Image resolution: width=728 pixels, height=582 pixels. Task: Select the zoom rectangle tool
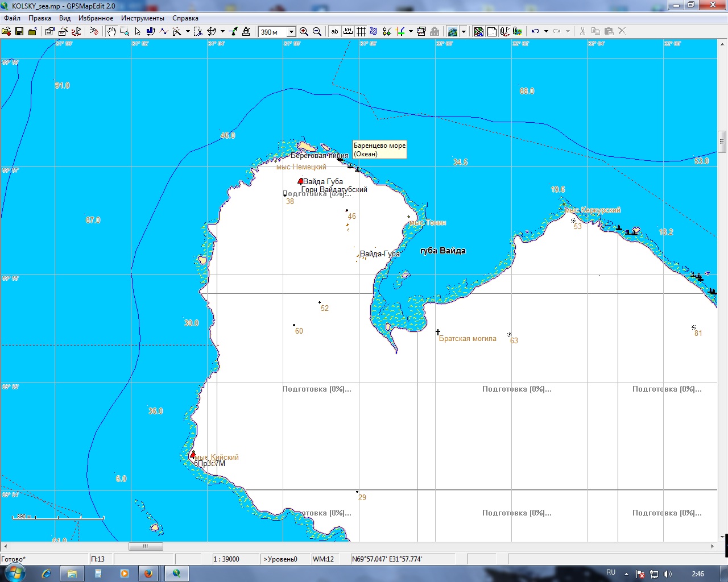point(125,32)
